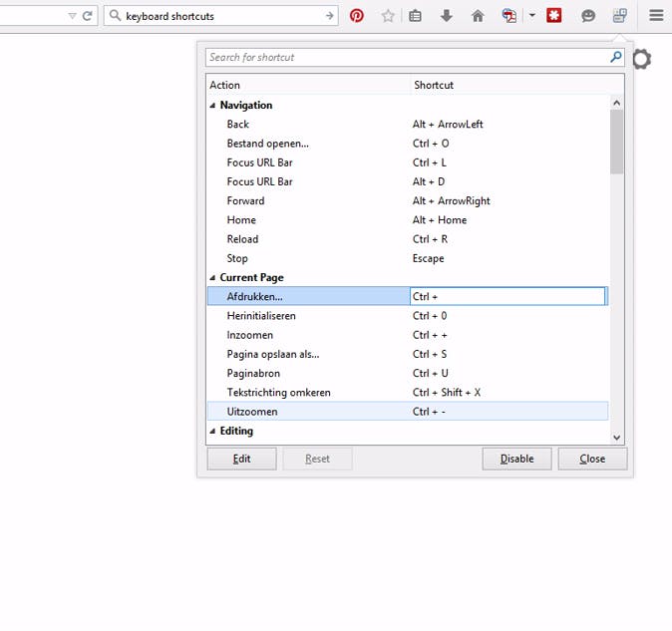Collapse the Current Page group
The width and height of the screenshot is (672, 631).
212,278
